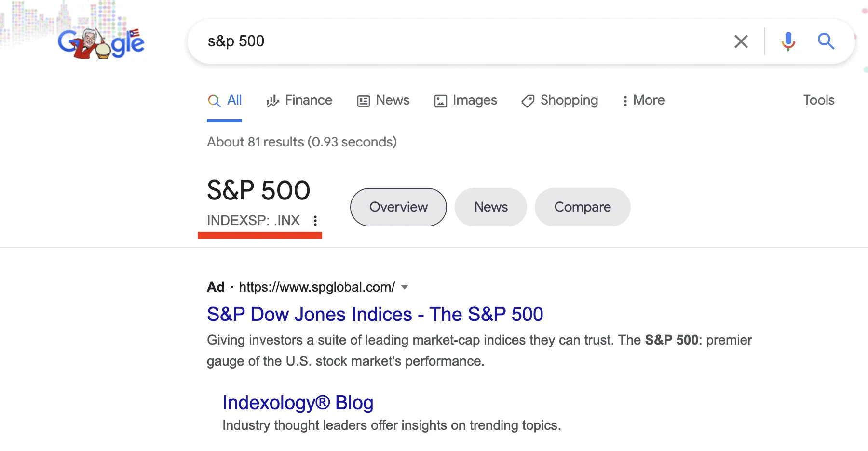Switch to the News search tab
The image size is (868, 451).
pyautogui.click(x=383, y=100)
